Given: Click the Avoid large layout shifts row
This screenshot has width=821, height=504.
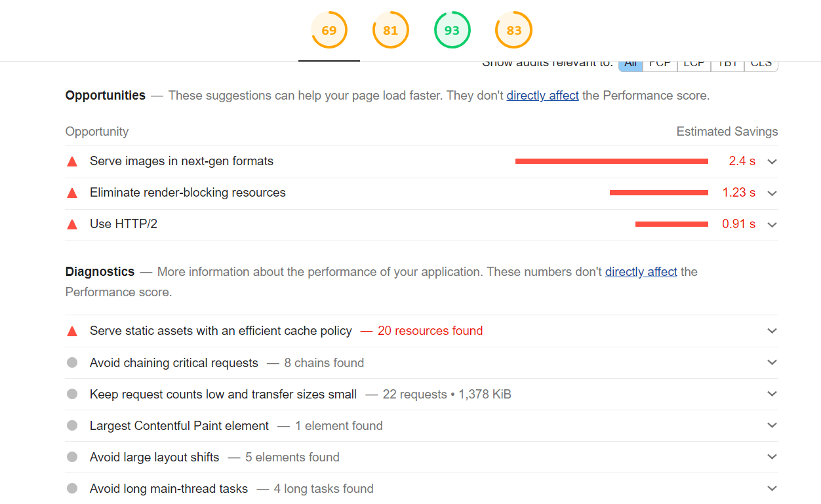Looking at the screenshot, I should 154,457.
